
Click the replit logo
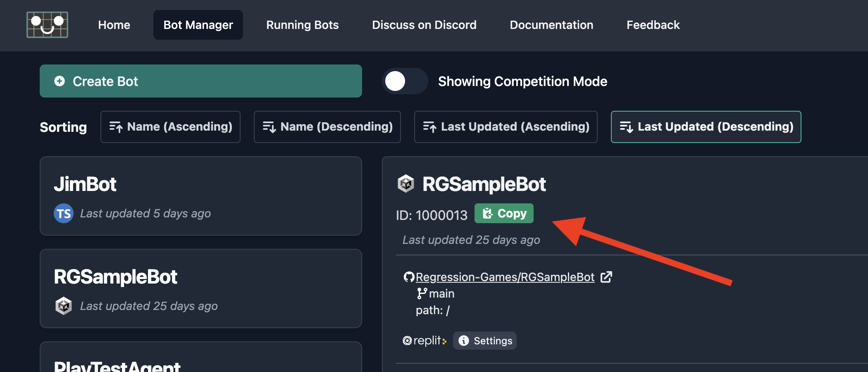click(424, 341)
